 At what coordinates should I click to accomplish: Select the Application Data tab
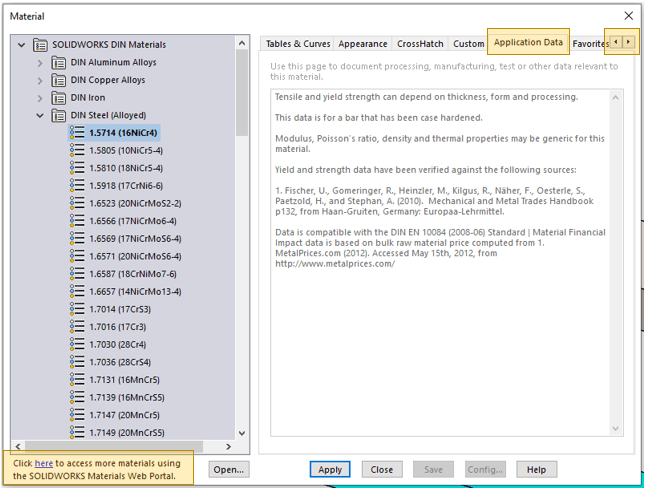(528, 42)
